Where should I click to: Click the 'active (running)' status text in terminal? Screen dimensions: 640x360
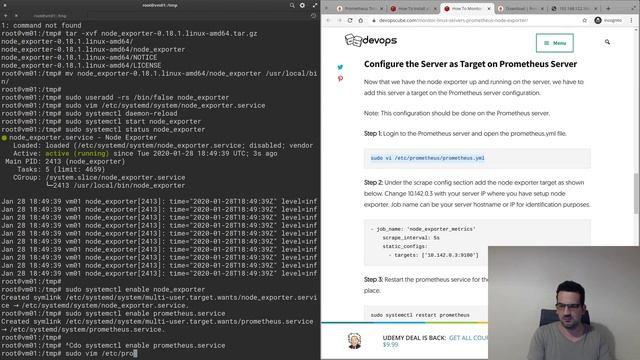coord(77,153)
